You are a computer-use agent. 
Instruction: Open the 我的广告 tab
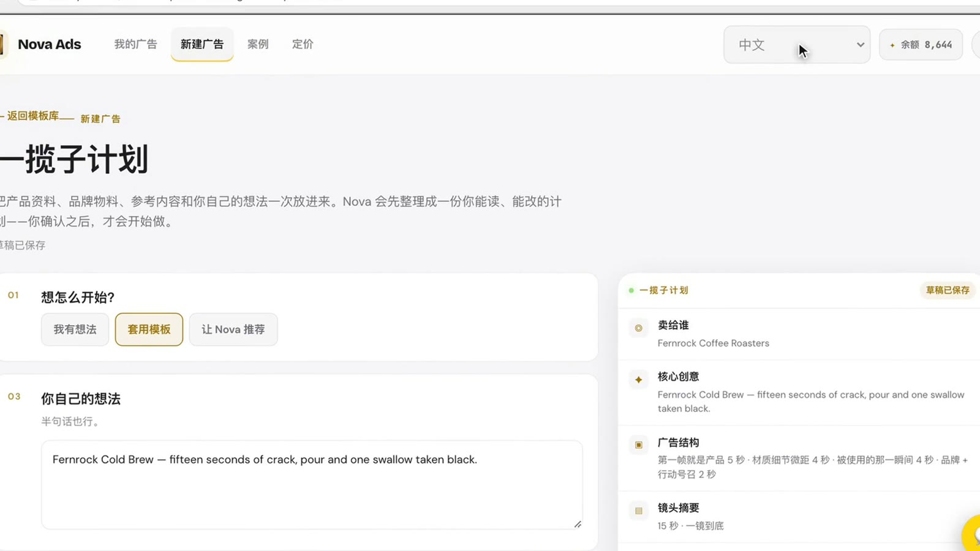[135, 44]
